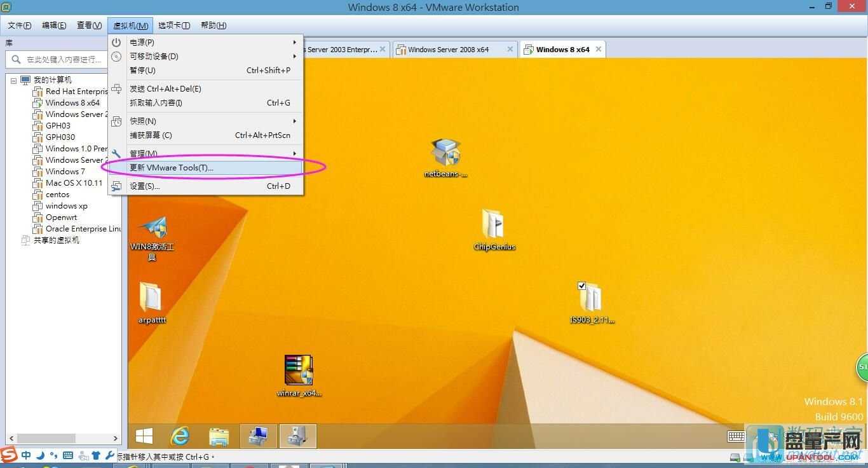Screen dimensions: 868x468
Task: Collapse the 我的计算机 tree node
Action: (x=14, y=81)
